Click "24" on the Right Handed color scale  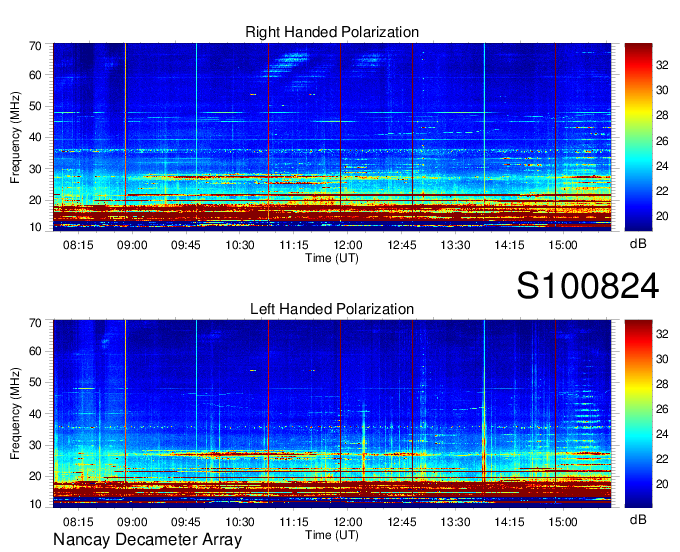click(662, 166)
